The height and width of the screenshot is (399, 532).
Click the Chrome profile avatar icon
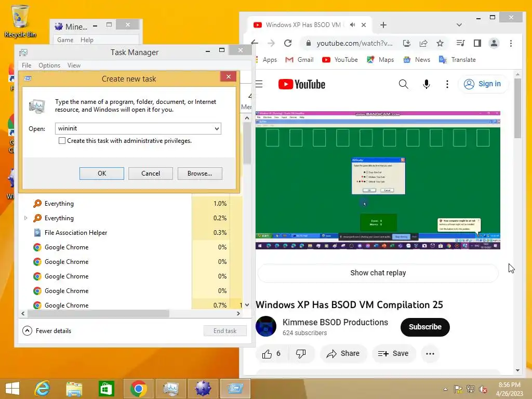[x=494, y=43]
